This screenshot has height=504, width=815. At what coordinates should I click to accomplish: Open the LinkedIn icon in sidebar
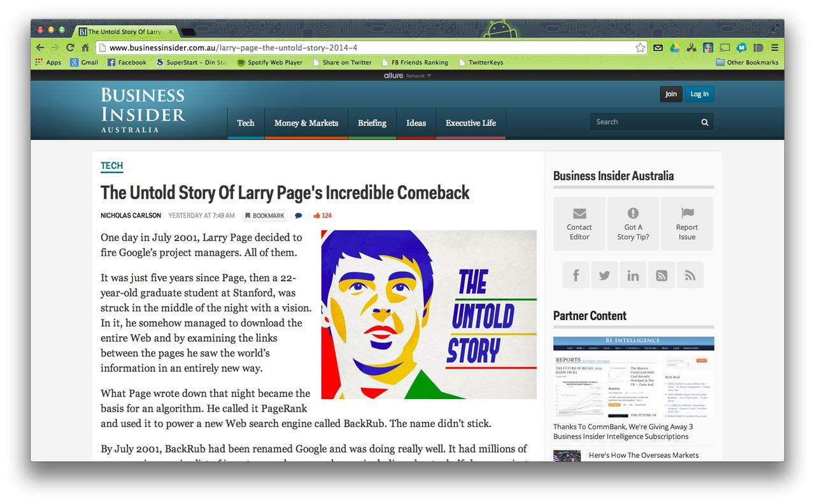click(633, 275)
